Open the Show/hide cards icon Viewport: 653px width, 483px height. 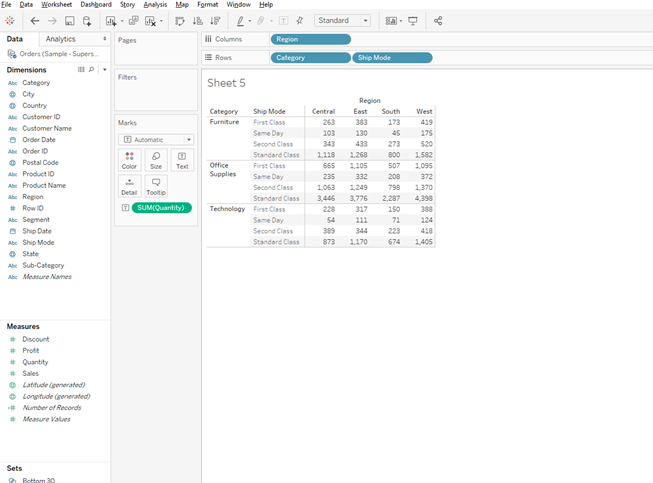[391, 21]
